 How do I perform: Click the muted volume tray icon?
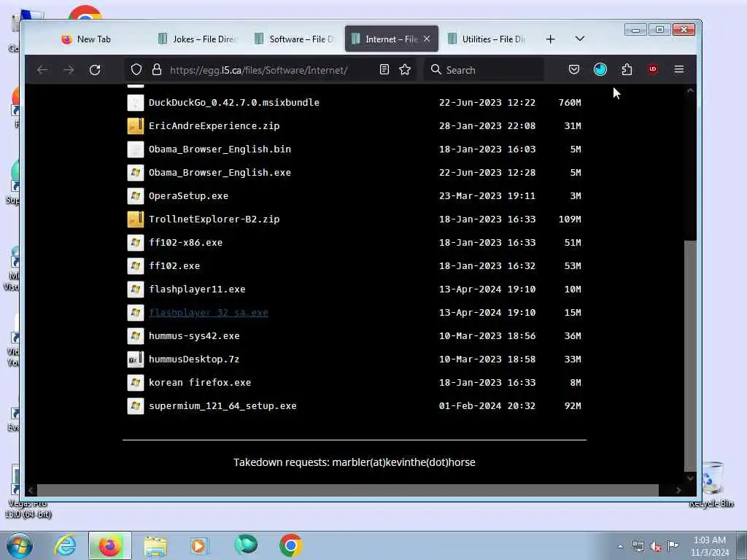click(656, 547)
